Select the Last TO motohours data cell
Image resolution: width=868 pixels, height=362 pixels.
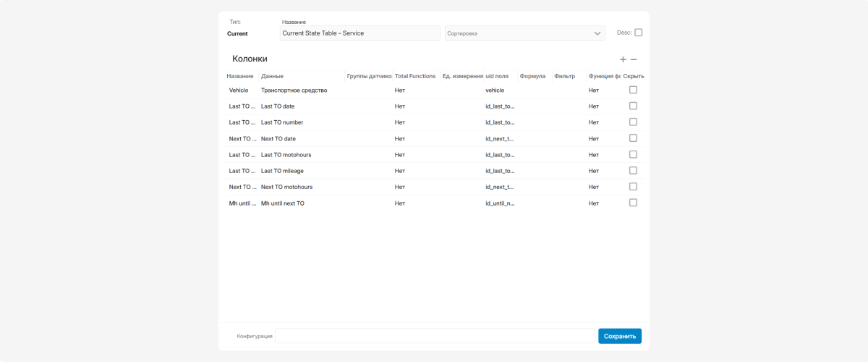(286, 154)
